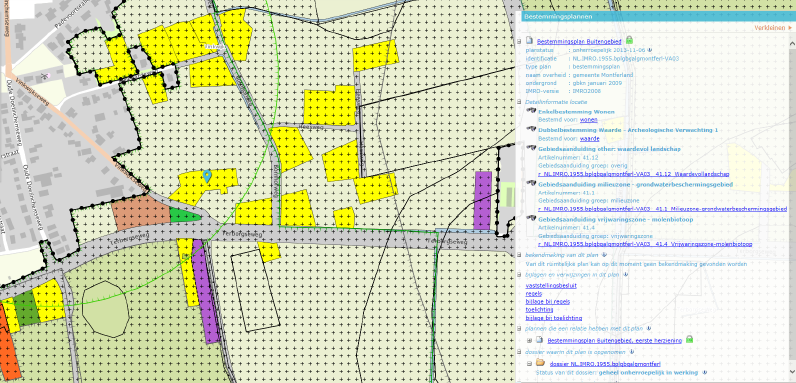This screenshot has height=383, width=796.
Task: Open the 'bijlage bij regels' link
Action: 547,302
